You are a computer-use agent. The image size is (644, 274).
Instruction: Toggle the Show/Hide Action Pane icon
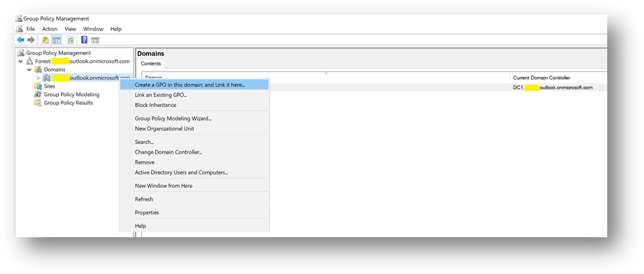pyautogui.click(x=95, y=40)
